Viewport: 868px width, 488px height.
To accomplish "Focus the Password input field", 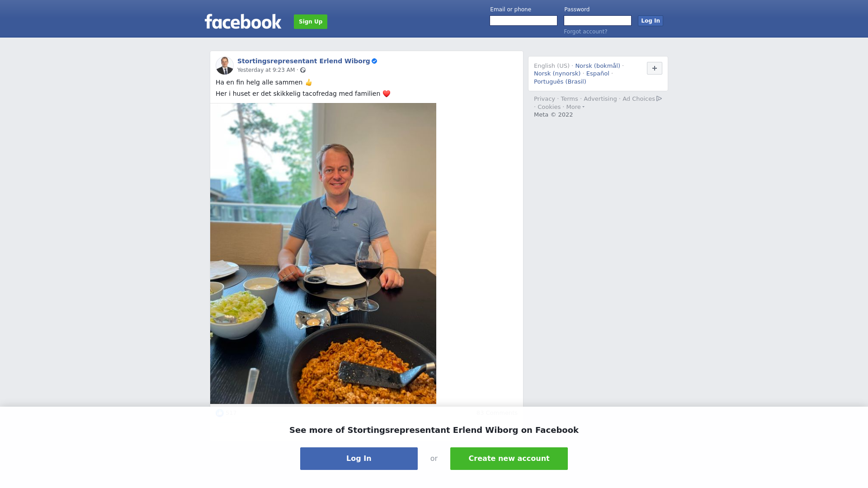I will [x=598, y=21].
